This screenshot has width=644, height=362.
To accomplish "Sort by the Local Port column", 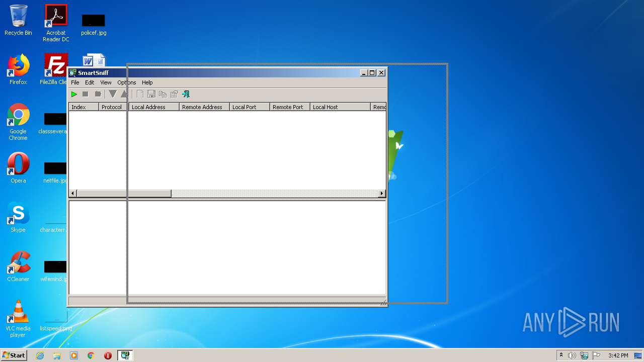I will (x=250, y=107).
